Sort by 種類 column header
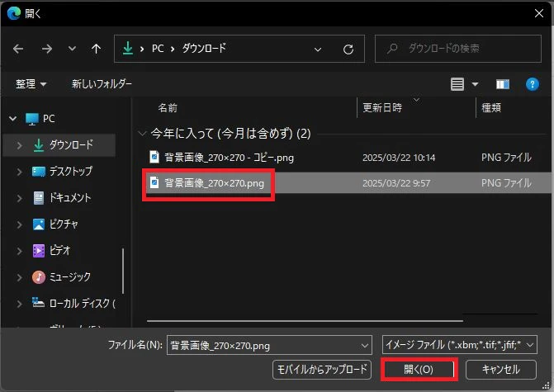This screenshot has width=554, height=392. pyautogui.click(x=491, y=107)
